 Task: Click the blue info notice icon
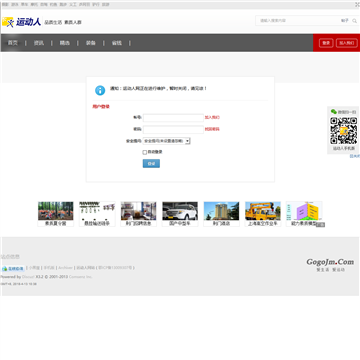(x=100, y=90)
